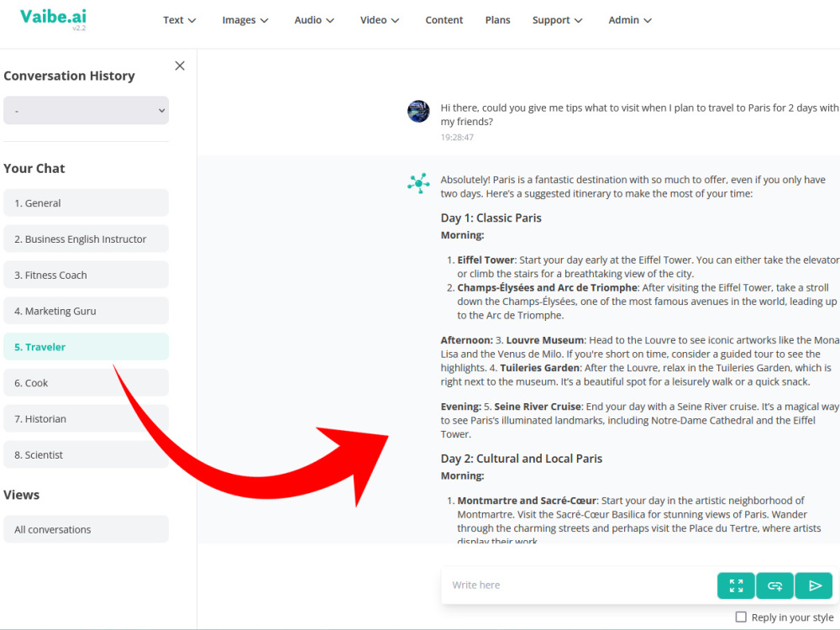The image size is (840, 630).
Task: Click the Views section heading
Action: pyautogui.click(x=22, y=495)
